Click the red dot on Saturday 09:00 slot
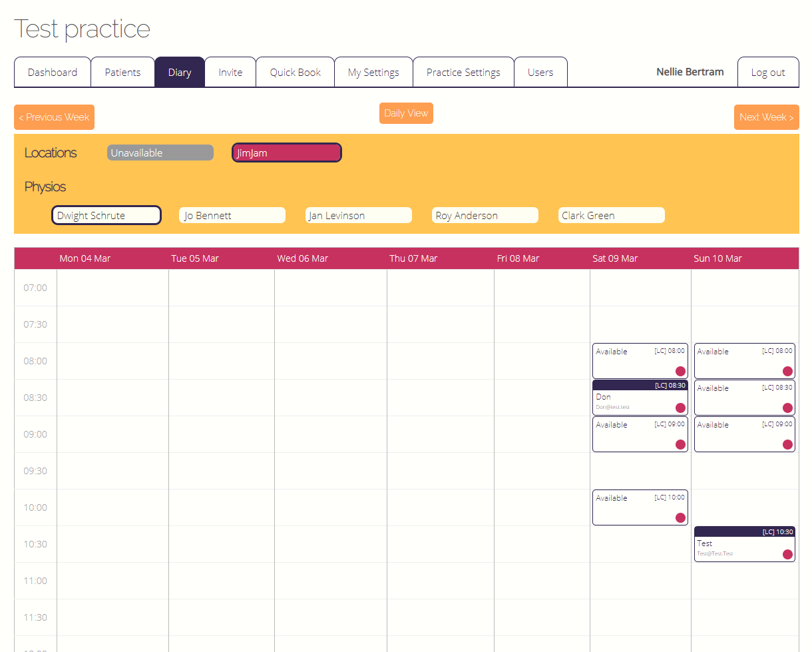The image size is (812, 652). (x=680, y=444)
